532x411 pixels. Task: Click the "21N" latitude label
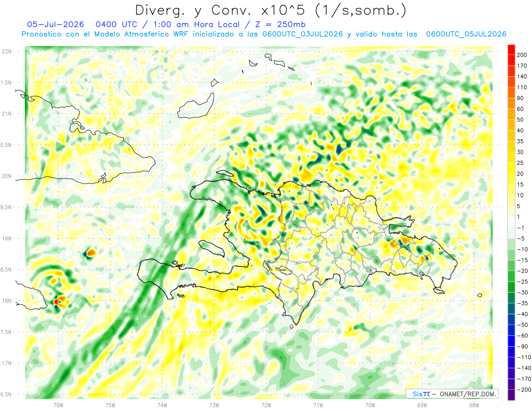[x=7, y=114]
